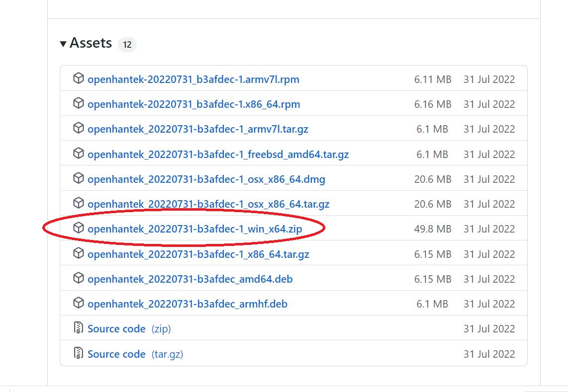Click 6.1 MB size in armhf.deb row
The image size is (568, 392).
coord(432,304)
